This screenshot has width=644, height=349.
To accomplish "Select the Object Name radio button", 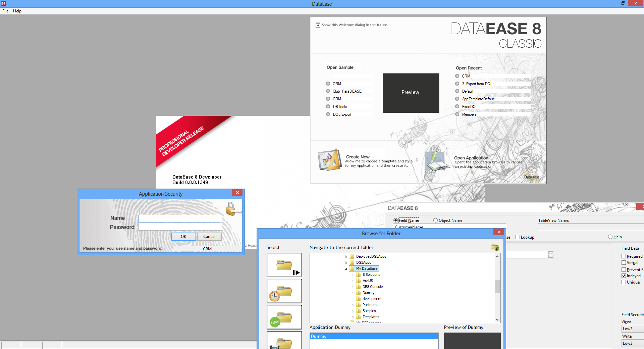I will coord(435,220).
